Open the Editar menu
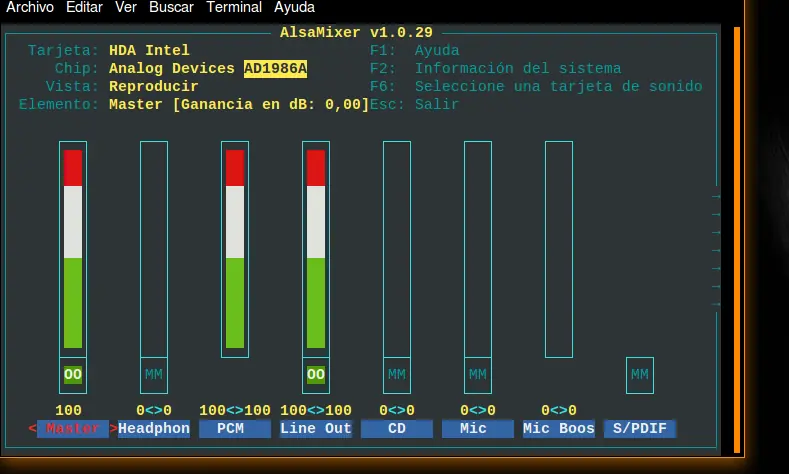Viewport: 789px width, 474px height. tap(84, 8)
